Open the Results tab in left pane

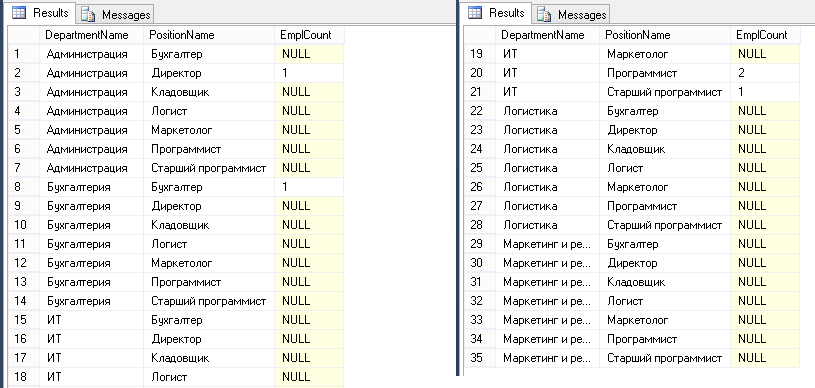[x=40, y=13]
